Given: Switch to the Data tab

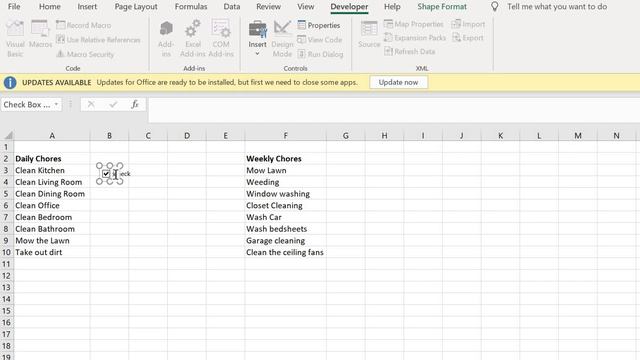Looking at the screenshot, I should (x=232, y=7).
